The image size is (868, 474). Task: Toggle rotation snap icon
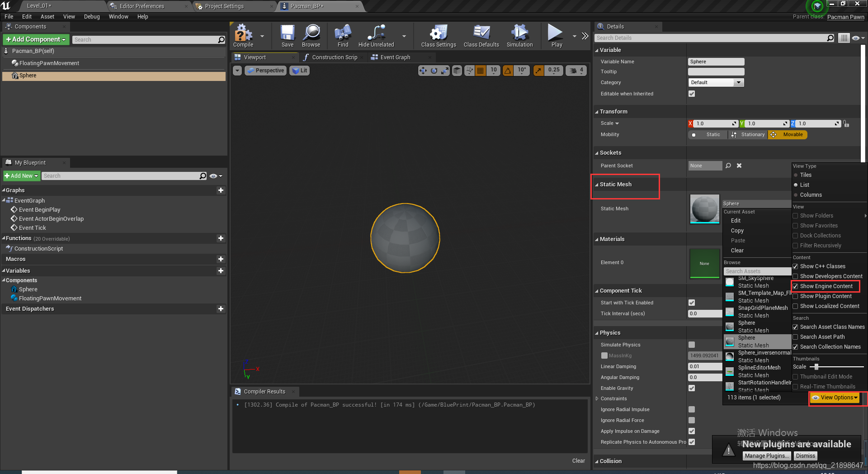[x=508, y=71]
